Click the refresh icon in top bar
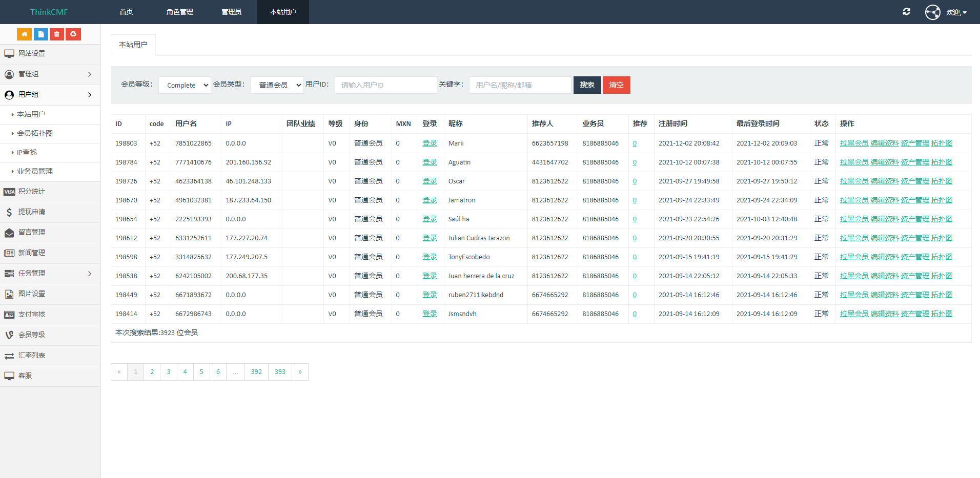Screen dimensions: 980x478 tap(906, 11)
